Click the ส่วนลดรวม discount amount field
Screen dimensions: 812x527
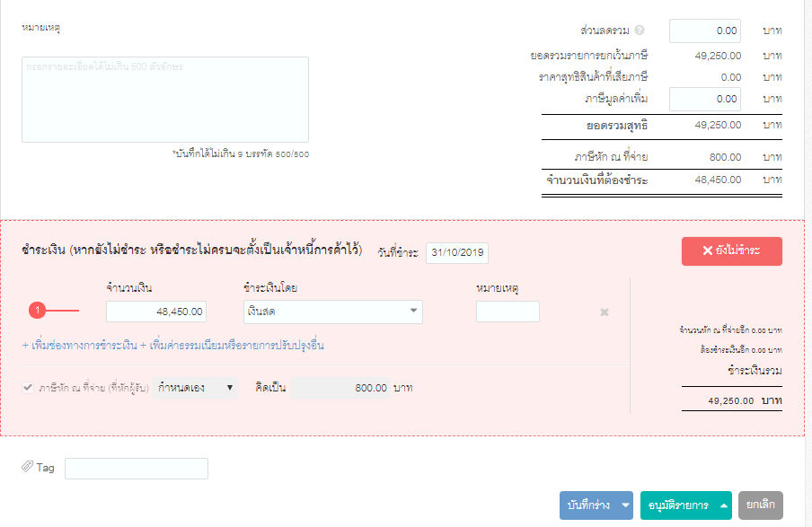pos(704,30)
